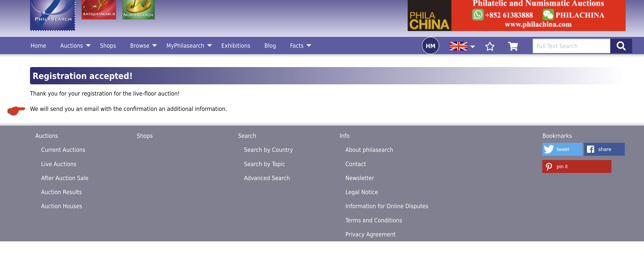Expand the Auctions dropdown menu

(x=75, y=46)
